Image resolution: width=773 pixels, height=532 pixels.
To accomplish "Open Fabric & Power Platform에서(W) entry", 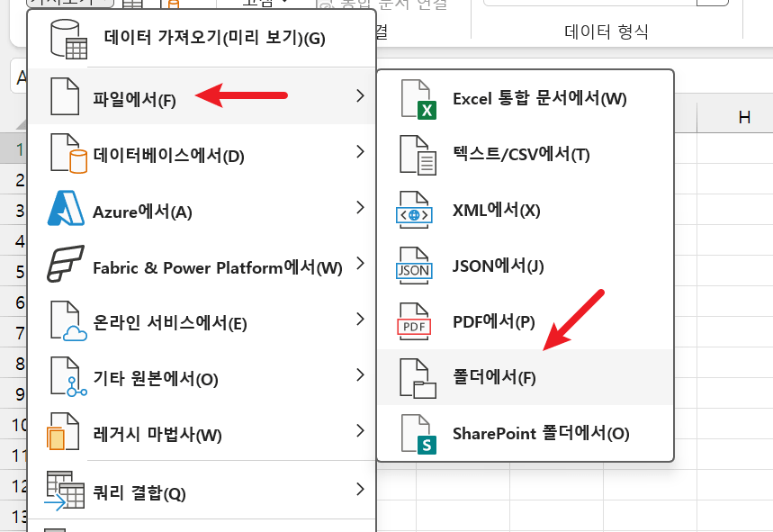I will coord(202,263).
